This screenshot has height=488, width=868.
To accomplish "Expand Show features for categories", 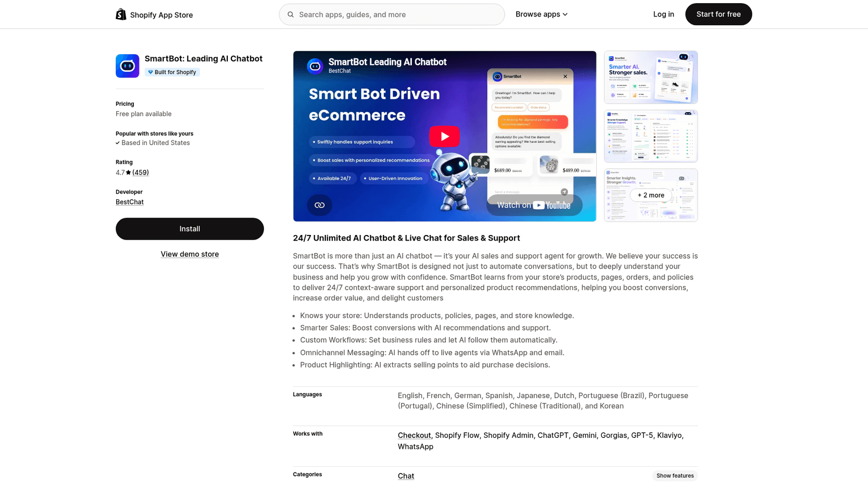I will (x=675, y=476).
